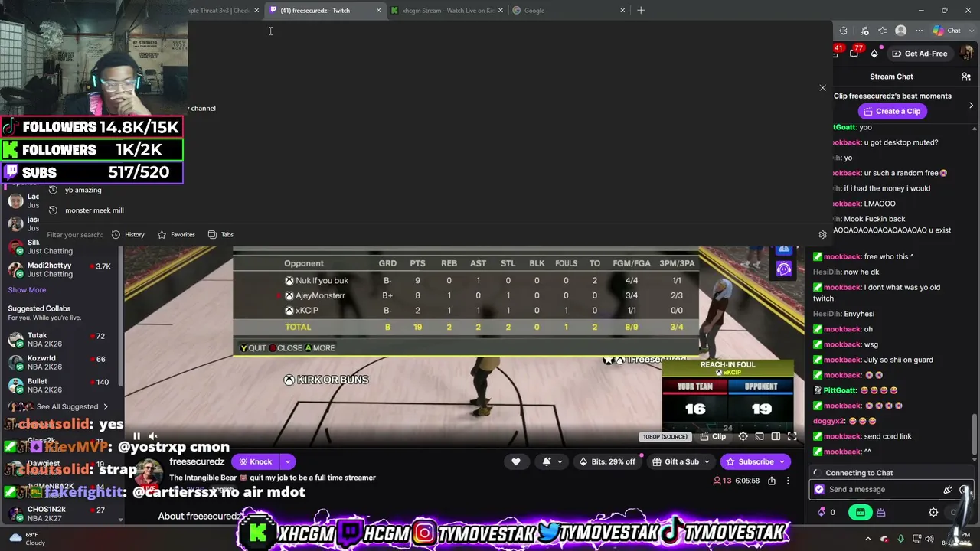Screen dimensions: 980x551
Task: Open the search panel settings gear
Action: 823,235
